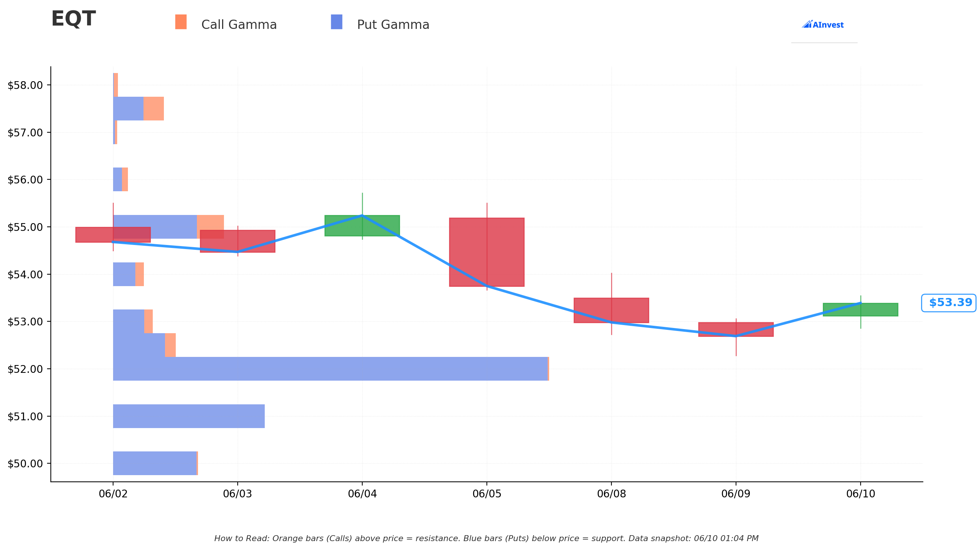
Task: Click the $51.00 put gamma bar
Action: click(189, 416)
